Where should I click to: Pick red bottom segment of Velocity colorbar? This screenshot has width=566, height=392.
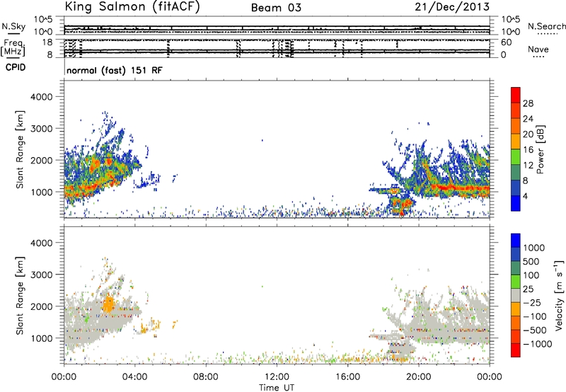516,350
